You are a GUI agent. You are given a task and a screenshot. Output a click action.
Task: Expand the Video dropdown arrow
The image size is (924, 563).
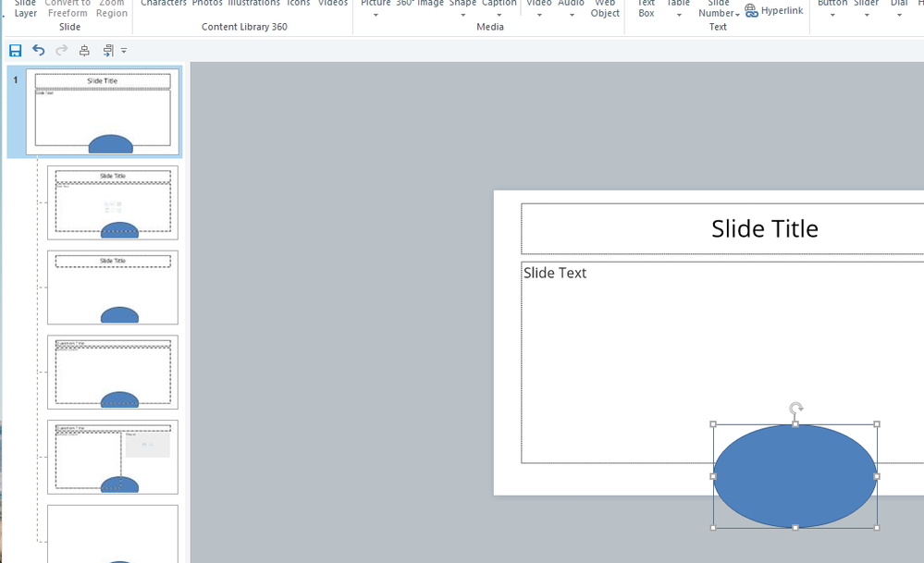click(539, 15)
